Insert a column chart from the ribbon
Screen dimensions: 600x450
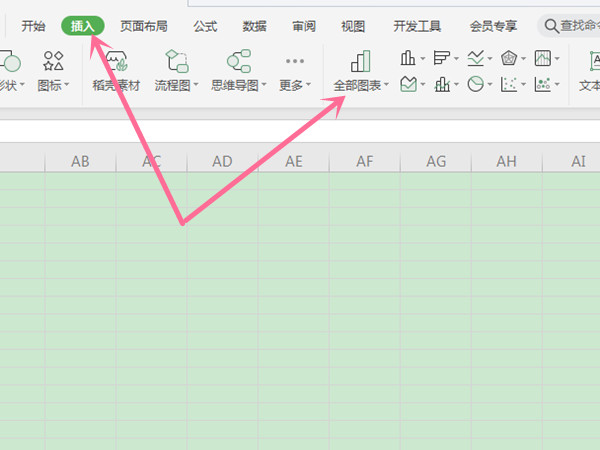click(x=408, y=58)
